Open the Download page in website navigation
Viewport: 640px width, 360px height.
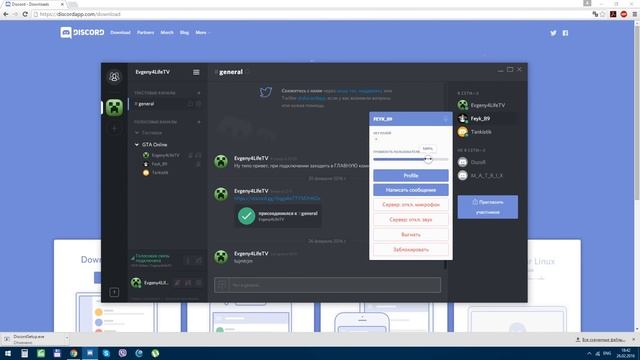pos(120,33)
